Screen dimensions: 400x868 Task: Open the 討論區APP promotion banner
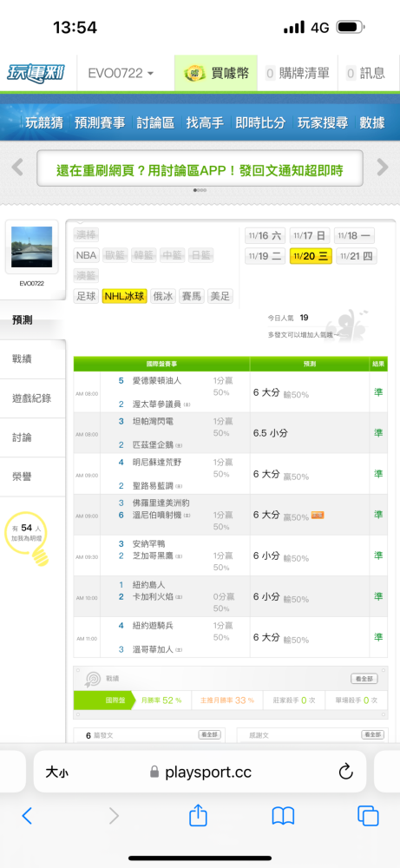200,168
